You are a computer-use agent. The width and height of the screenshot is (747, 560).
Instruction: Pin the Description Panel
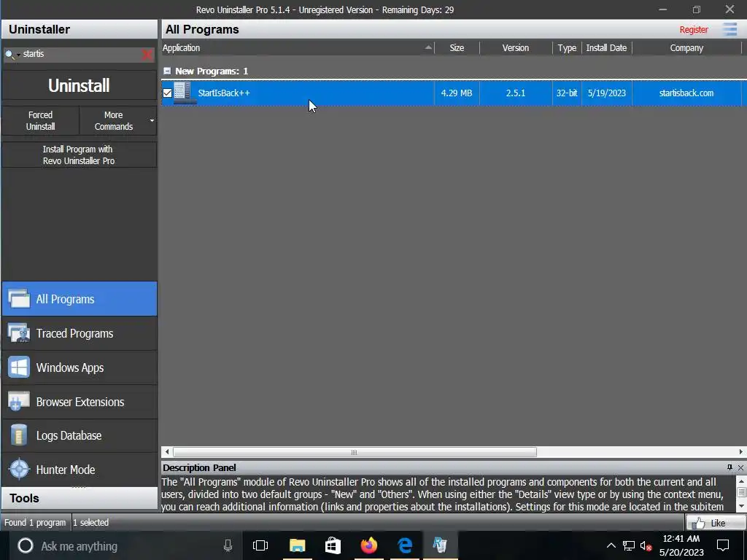(729, 467)
